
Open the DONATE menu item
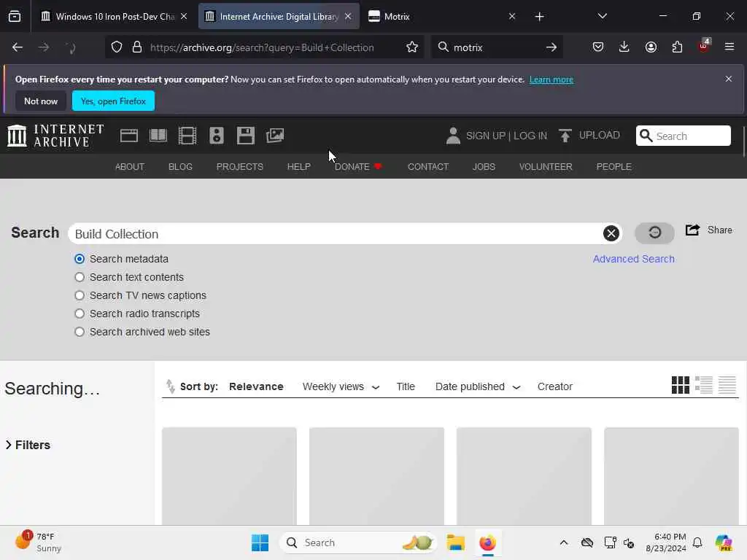(x=358, y=167)
